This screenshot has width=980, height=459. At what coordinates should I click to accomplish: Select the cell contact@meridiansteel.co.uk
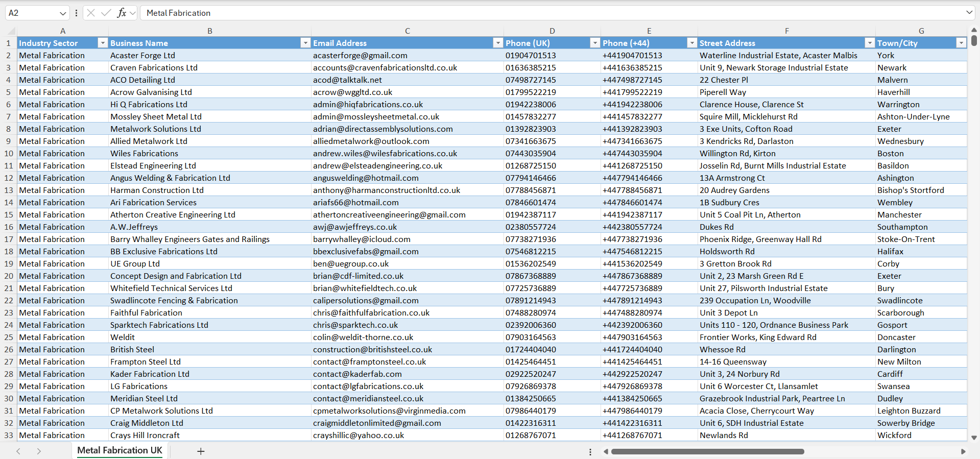(x=408, y=398)
